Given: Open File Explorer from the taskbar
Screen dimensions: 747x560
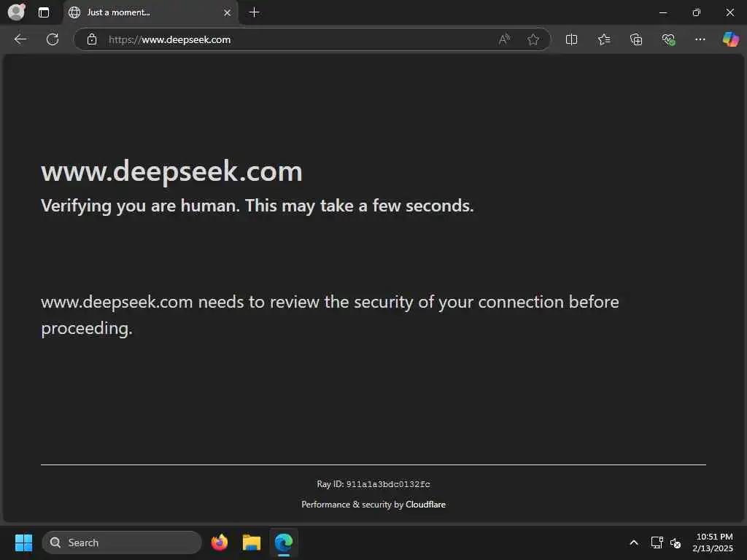Looking at the screenshot, I should 252,542.
